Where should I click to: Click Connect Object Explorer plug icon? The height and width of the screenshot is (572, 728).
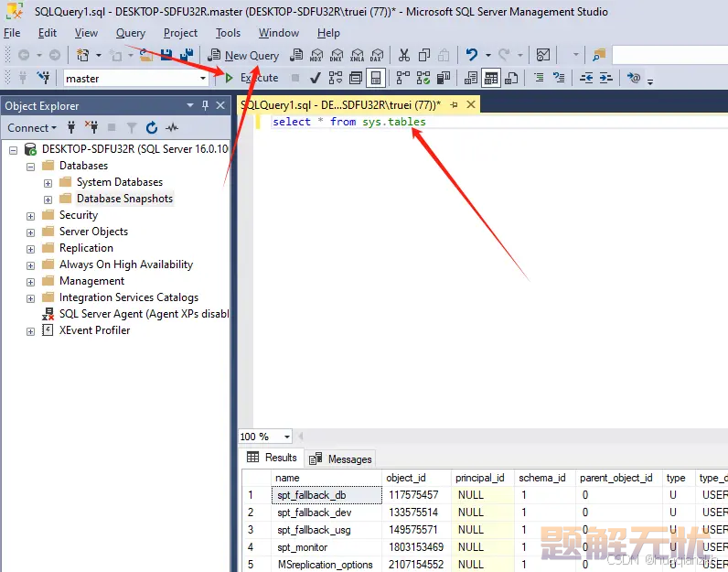[x=71, y=127]
